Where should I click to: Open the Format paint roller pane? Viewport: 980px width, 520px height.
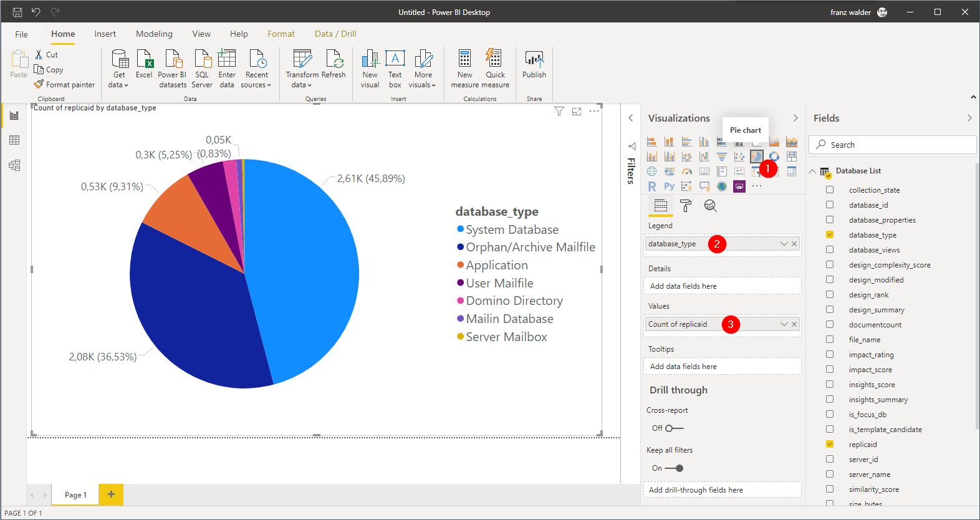coord(686,206)
